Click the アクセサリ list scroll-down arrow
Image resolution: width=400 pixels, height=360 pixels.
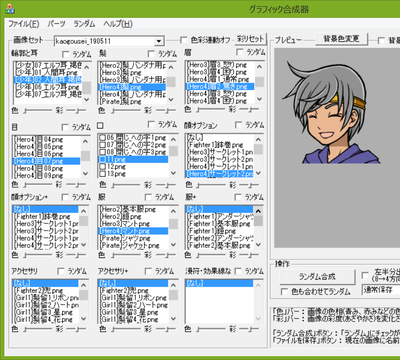tap(84, 318)
